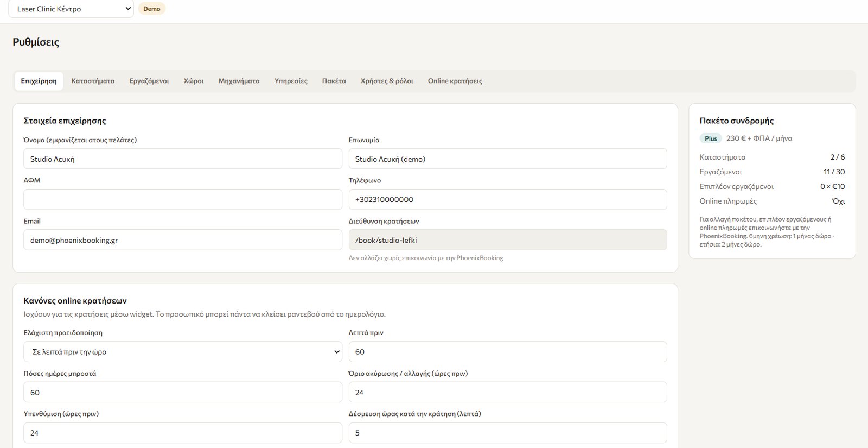Click the Εργαζόμενοι 11 / 30 usage value
This screenshot has height=448, width=868.
pos(834,172)
